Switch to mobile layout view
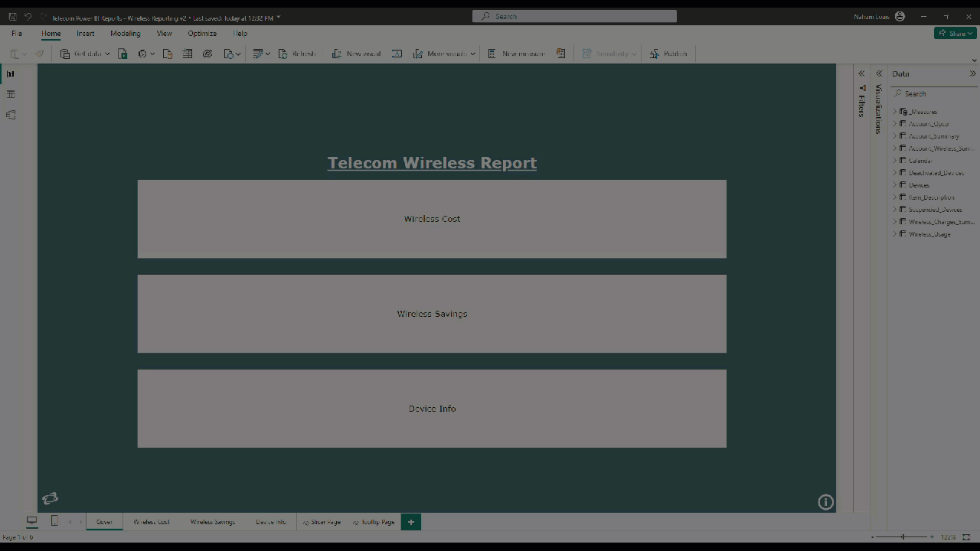 pos(54,521)
